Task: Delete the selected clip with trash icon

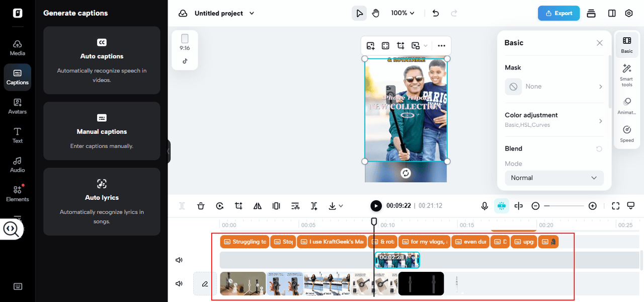Action: (x=201, y=206)
